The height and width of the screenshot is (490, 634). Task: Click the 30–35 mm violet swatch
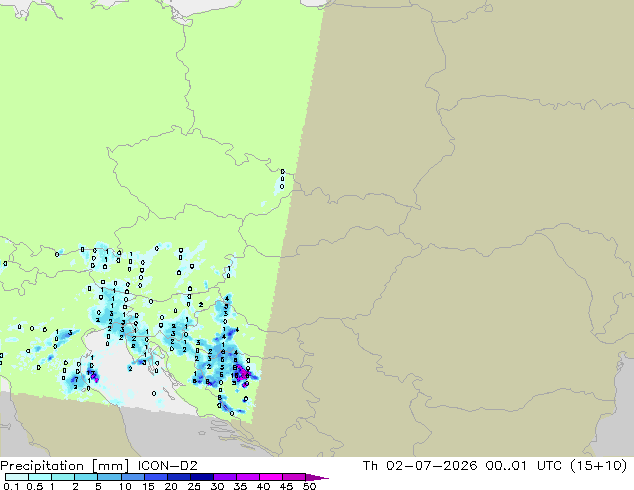click(225, 477)
